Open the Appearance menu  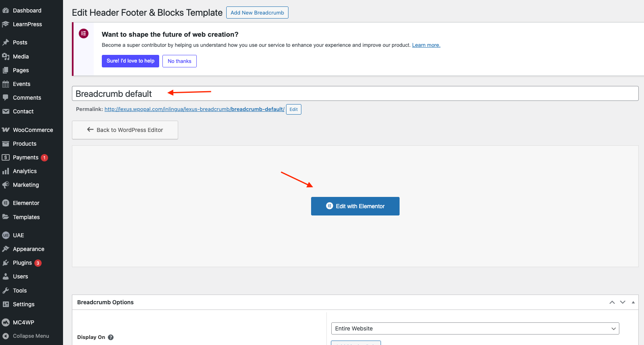28,249
